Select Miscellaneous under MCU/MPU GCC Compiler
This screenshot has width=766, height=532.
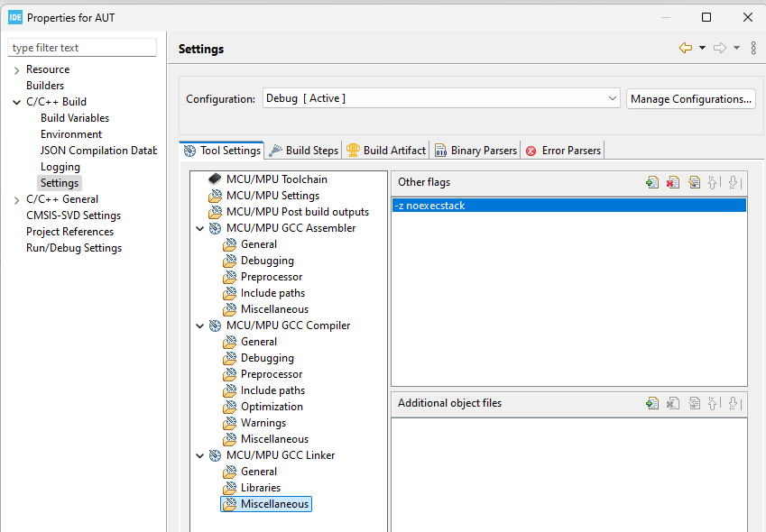coord(274,439)
